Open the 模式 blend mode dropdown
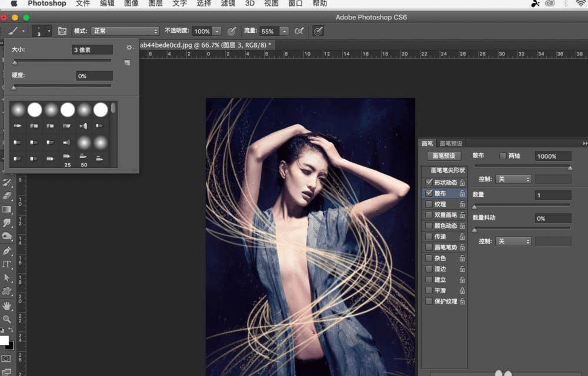 point(125,31)
